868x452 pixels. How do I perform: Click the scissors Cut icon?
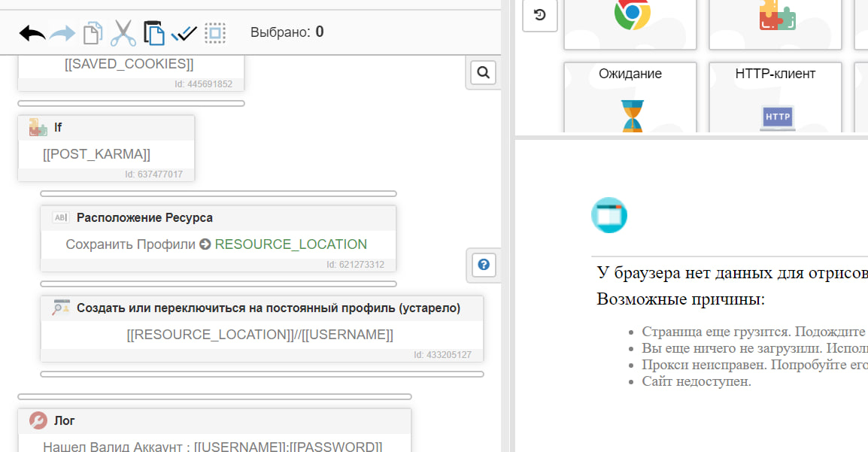pos(123,33)
